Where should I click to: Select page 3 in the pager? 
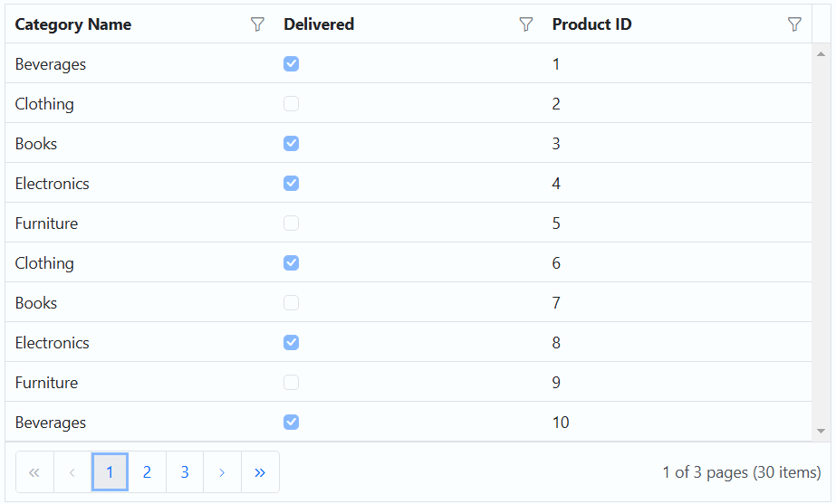185,472
